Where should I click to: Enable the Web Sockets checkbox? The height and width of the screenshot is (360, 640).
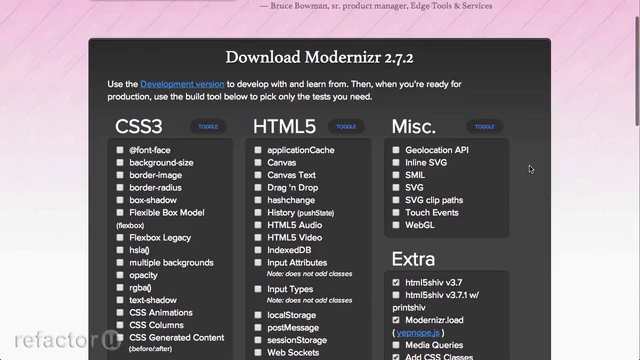click(258, 352)
